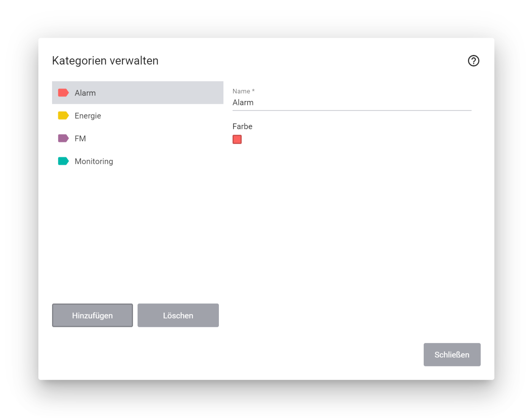Screen dimensions: 532x418
Task: Select the Monitoring category label
Action: tap(94, 161)
